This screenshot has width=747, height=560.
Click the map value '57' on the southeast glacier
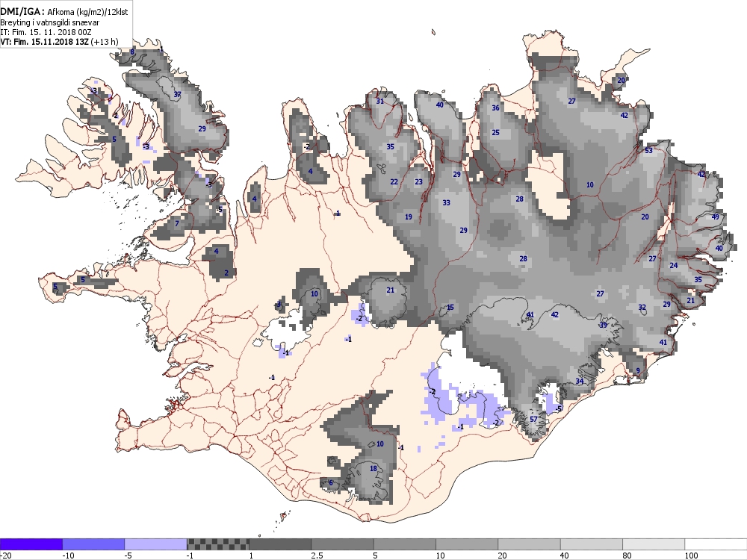(x=533, y=420)
